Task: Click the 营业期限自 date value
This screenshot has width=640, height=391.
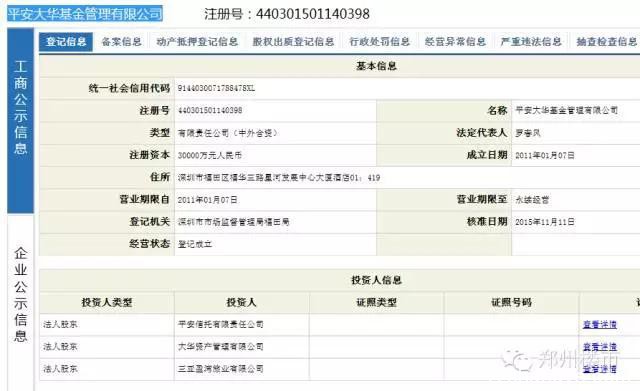Action: tap(207, 200)
